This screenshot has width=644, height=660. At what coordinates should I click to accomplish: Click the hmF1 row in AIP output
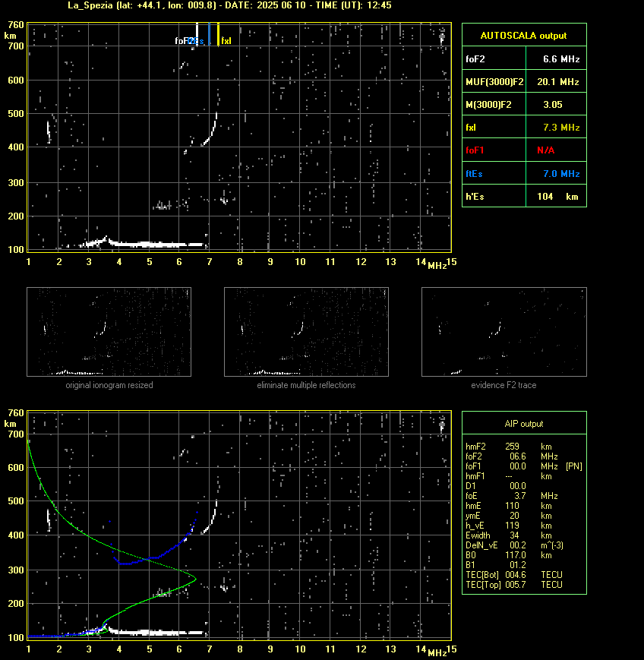pos(509,476)
